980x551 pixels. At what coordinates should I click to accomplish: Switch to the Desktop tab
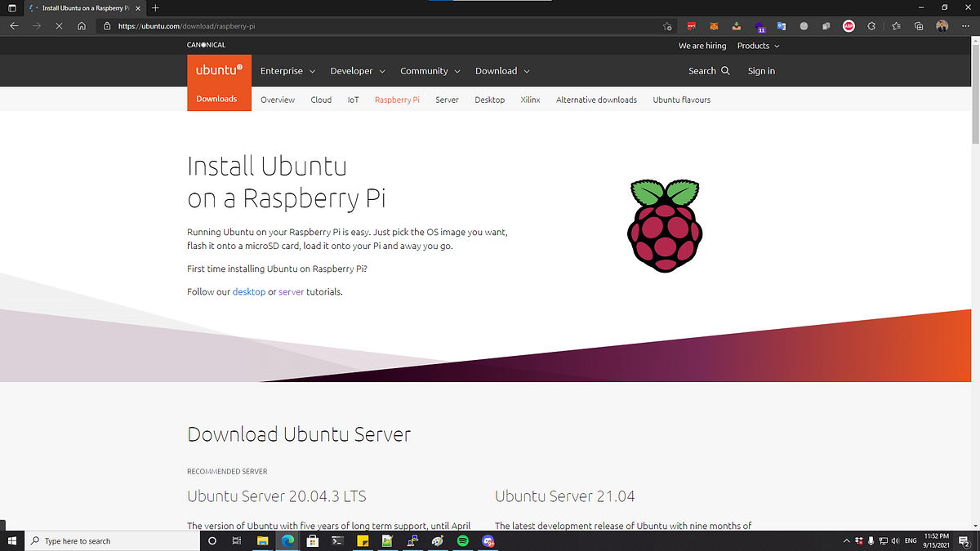[x=490, y=100]
